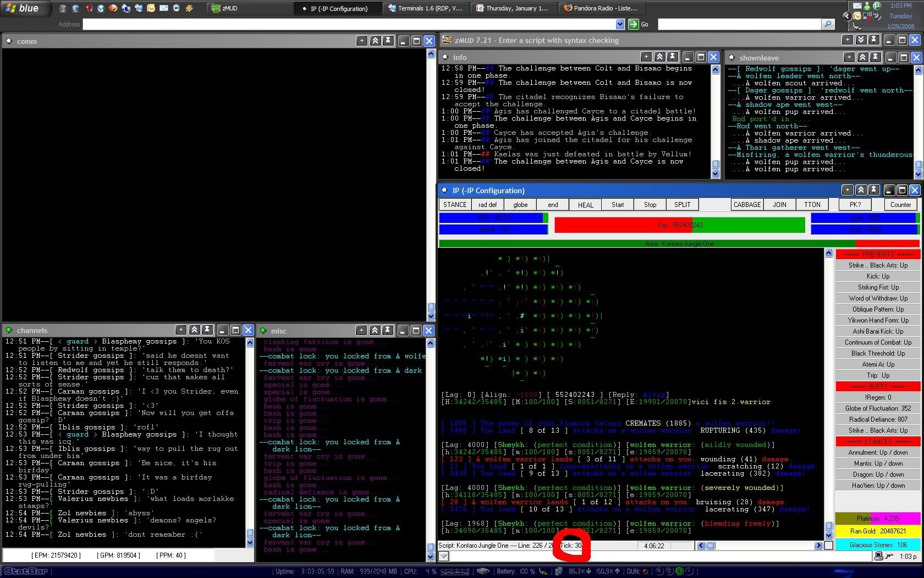Screen dimensions: 924x578
Task: Open the command line history dropdown
Action: pyautogui.click(x=444, y=557)
